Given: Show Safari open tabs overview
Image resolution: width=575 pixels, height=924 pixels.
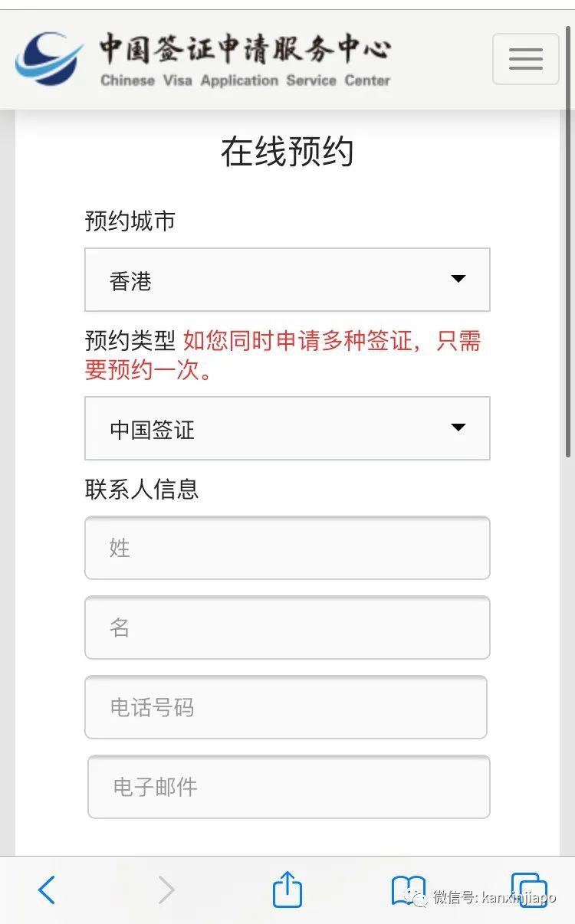Looking at the screenshot, I should (528, 890).
